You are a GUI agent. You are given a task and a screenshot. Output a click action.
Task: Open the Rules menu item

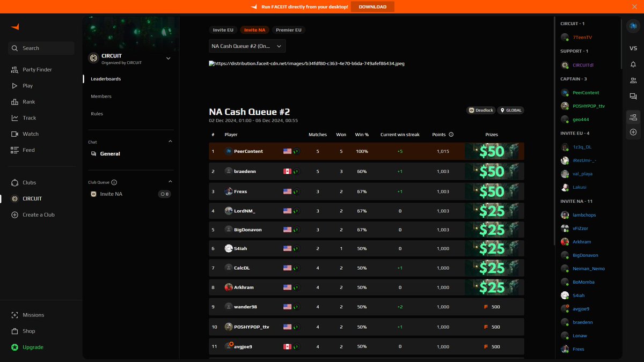pyautogui.click(x=97, y=114)
